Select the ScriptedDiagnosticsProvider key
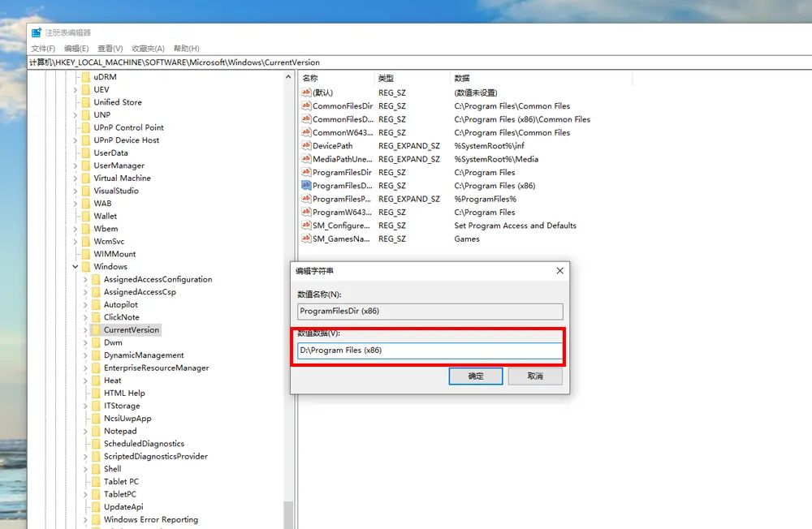 tap(155, 457)
